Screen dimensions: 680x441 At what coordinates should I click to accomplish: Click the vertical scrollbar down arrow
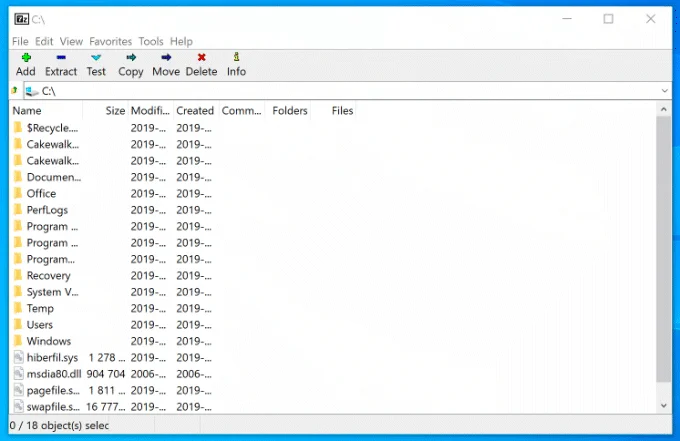click(664, 406)
